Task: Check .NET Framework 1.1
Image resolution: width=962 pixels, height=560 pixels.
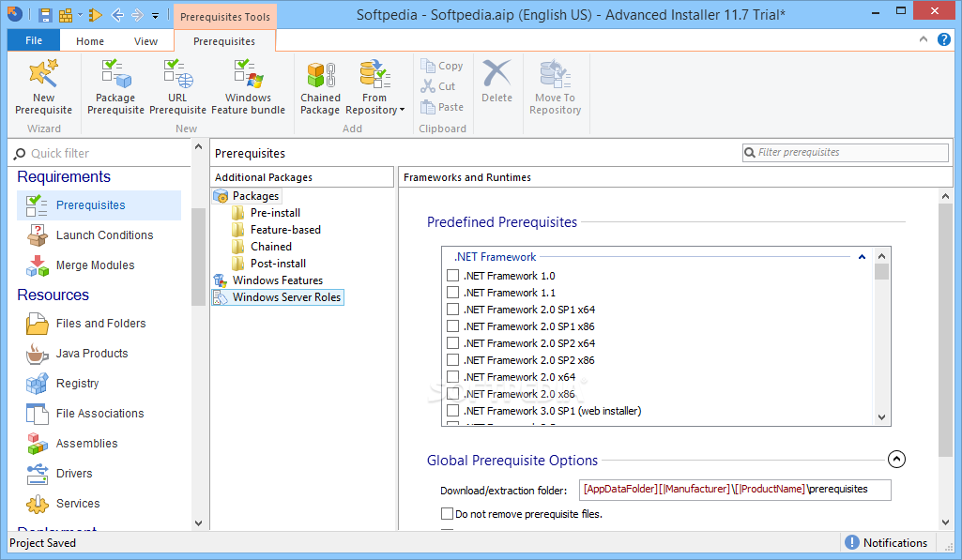Action: 452,292
